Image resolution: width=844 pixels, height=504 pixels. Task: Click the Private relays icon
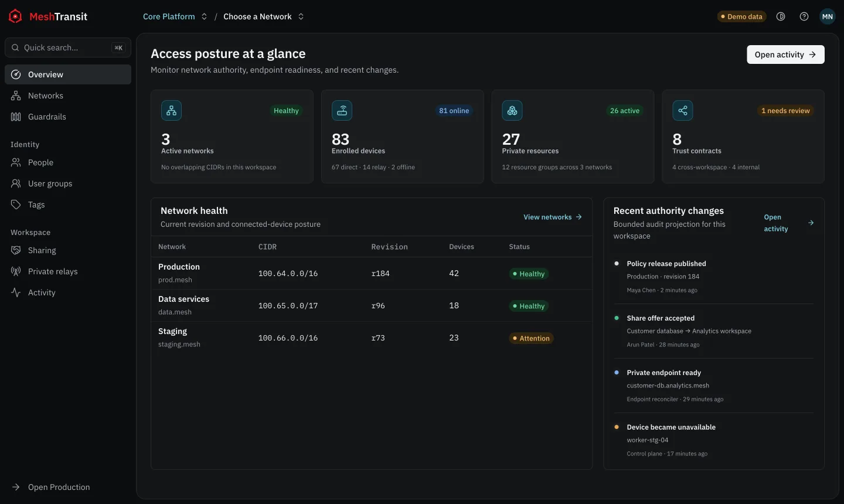[x=16, y=271]
